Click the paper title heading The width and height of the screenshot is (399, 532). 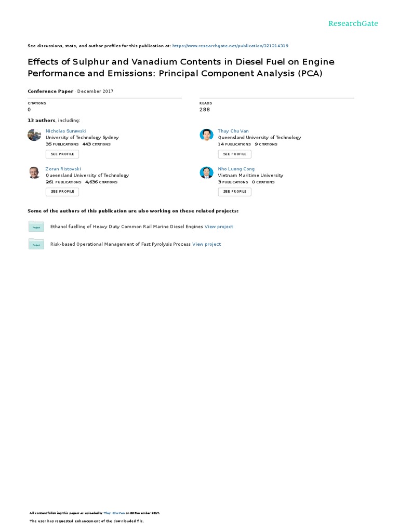[181, 68]
